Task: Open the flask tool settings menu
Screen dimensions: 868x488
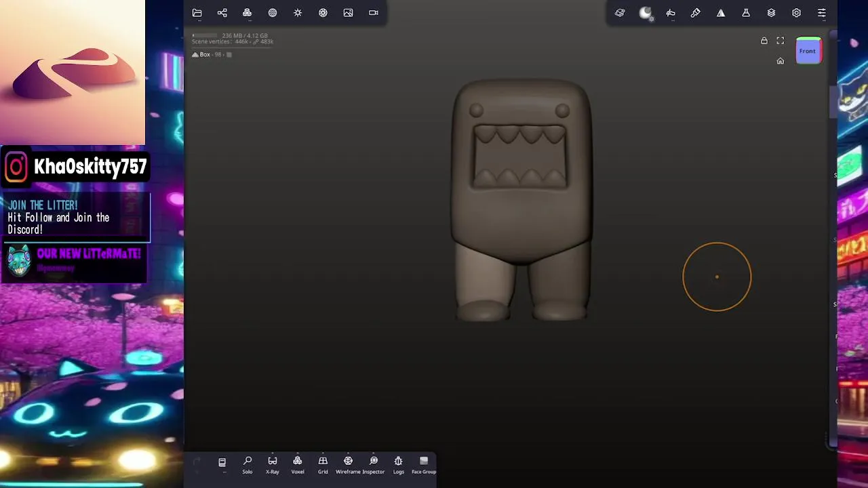Action: (x=746, y=13)
